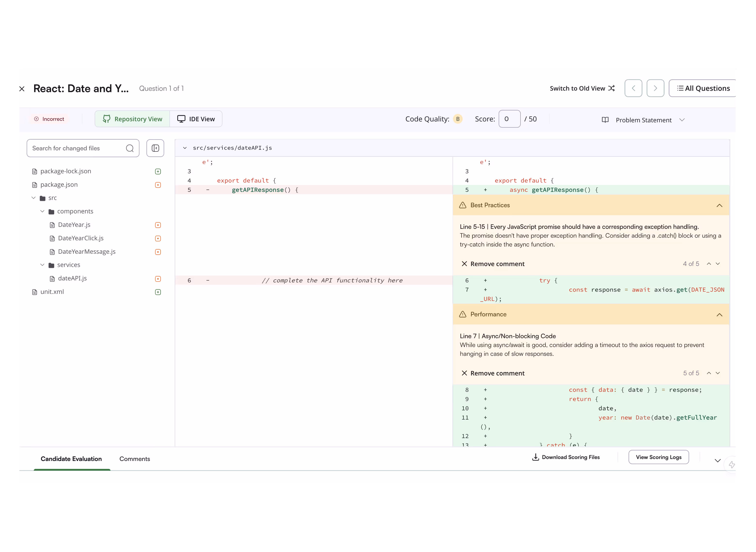Collapse the components folder
Viewport: 756px width, 552px height.
click(42, 211)
